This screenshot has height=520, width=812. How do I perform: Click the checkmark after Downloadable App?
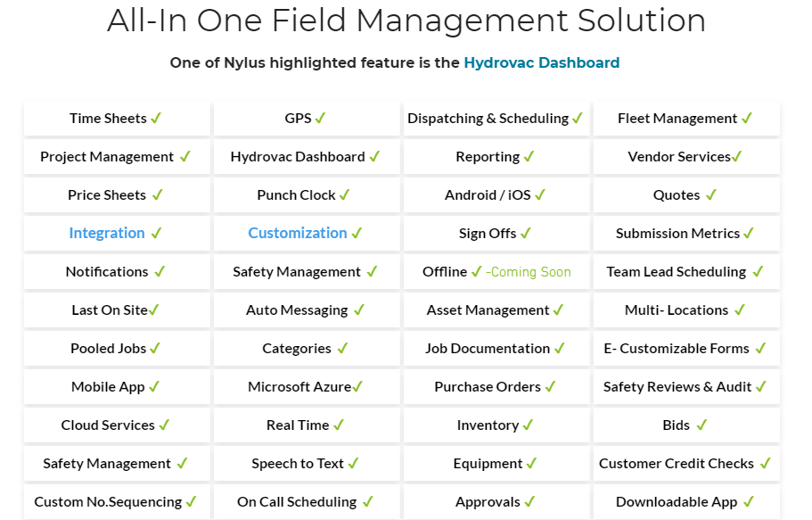click(x=749, y=501)
